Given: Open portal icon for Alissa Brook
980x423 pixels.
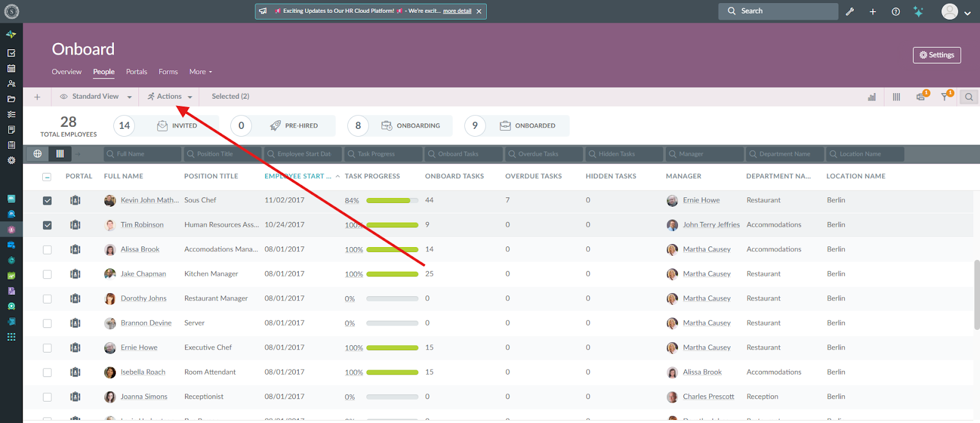Looking at the screenshot, I should click(75, 250).
